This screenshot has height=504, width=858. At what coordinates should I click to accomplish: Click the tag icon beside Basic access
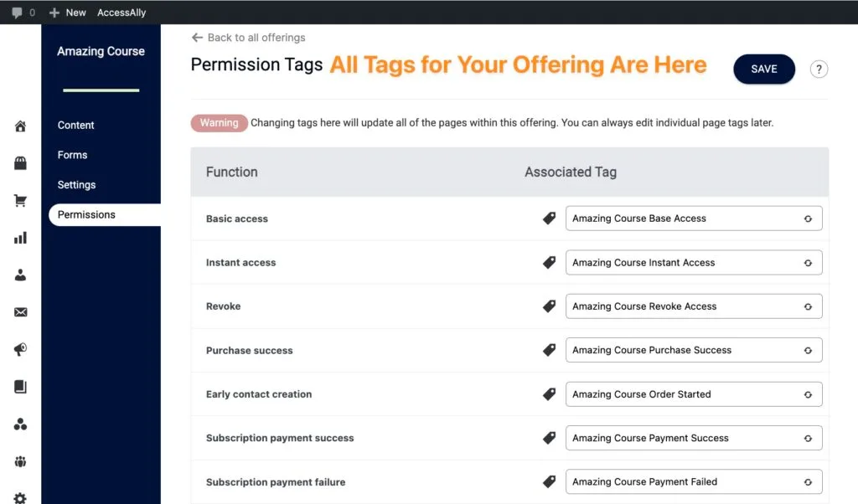(549, 218)
